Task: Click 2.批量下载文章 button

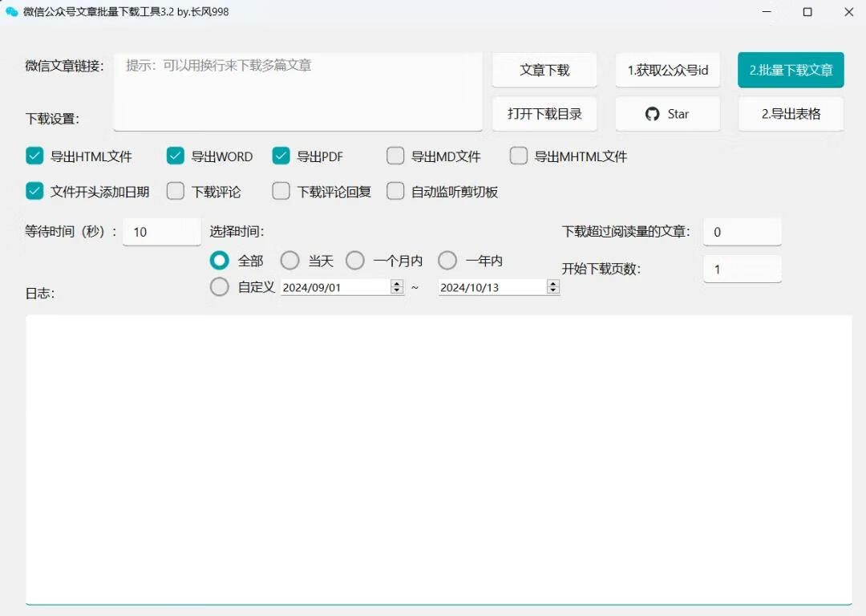Action: click(x=791, y=70)
